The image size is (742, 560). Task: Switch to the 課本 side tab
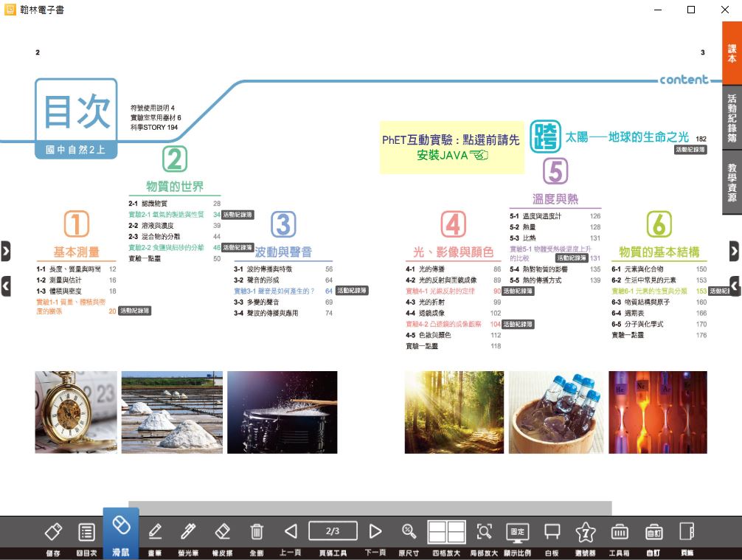point(732,53)
